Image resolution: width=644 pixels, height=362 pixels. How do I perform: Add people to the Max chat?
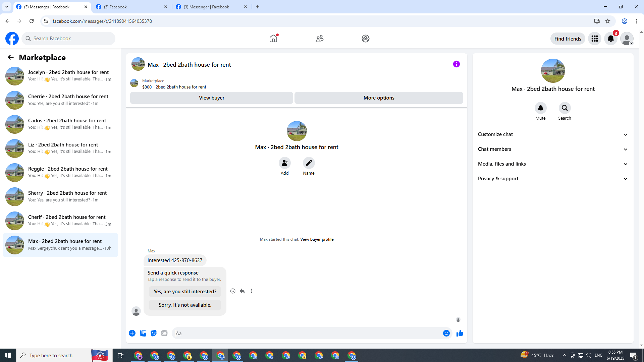(x=285, y=163)
